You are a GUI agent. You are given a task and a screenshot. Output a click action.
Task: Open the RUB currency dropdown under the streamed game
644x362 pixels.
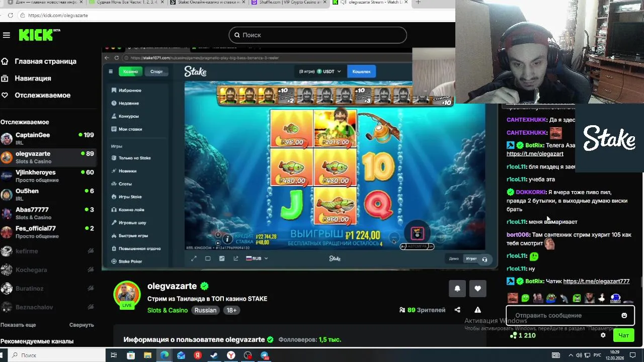tap(257, 258)
